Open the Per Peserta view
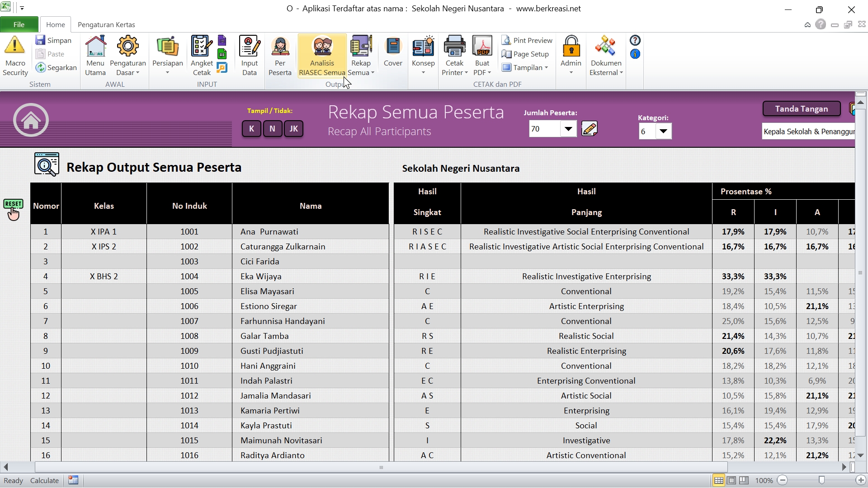The image size is (868, 488). [x=280, y=47]
